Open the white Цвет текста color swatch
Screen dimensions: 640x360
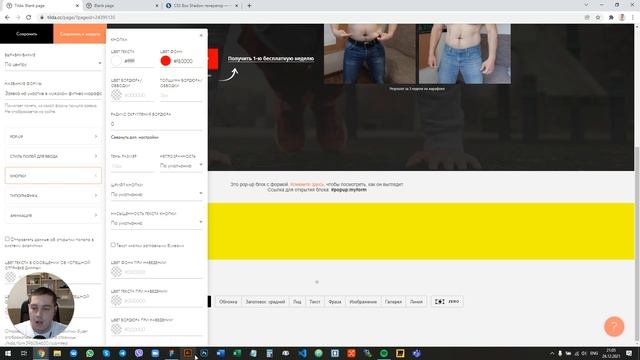116,61
